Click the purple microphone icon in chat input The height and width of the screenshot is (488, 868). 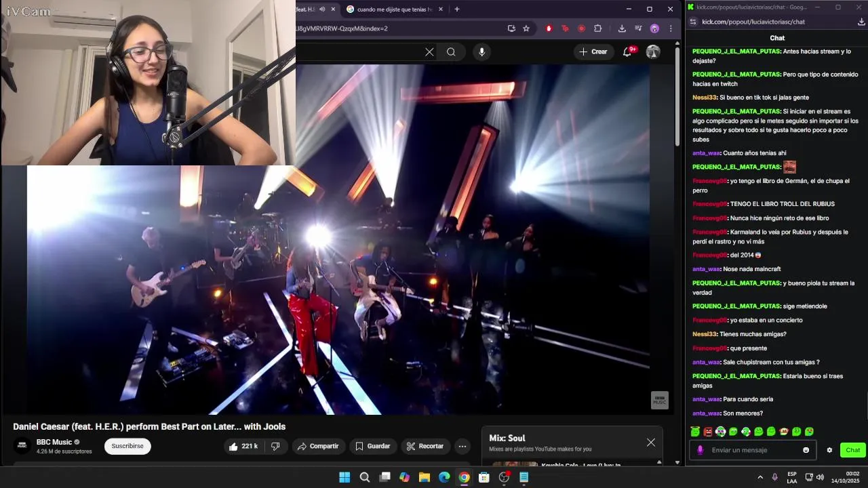coord(701,450)
